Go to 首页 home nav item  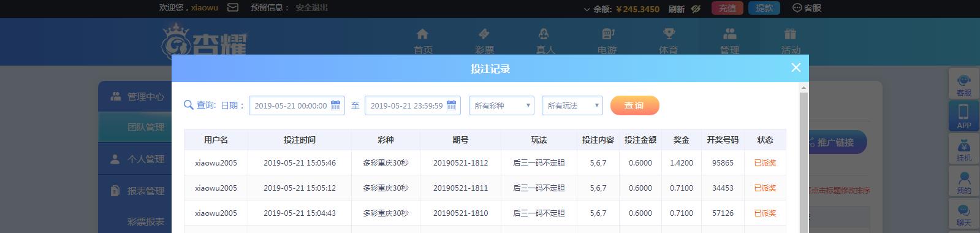[423, 41]
